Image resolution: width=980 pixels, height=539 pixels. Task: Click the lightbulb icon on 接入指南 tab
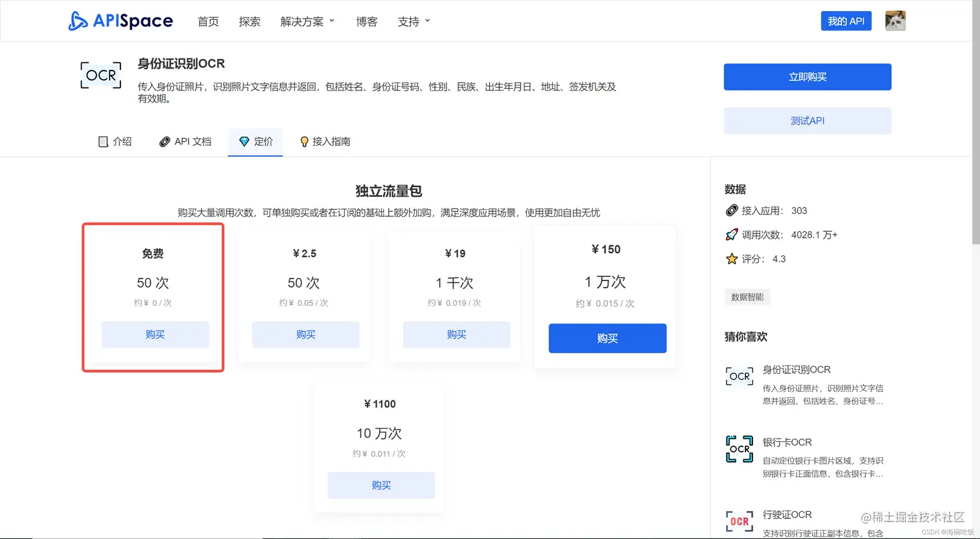click(x=304, y=141)
